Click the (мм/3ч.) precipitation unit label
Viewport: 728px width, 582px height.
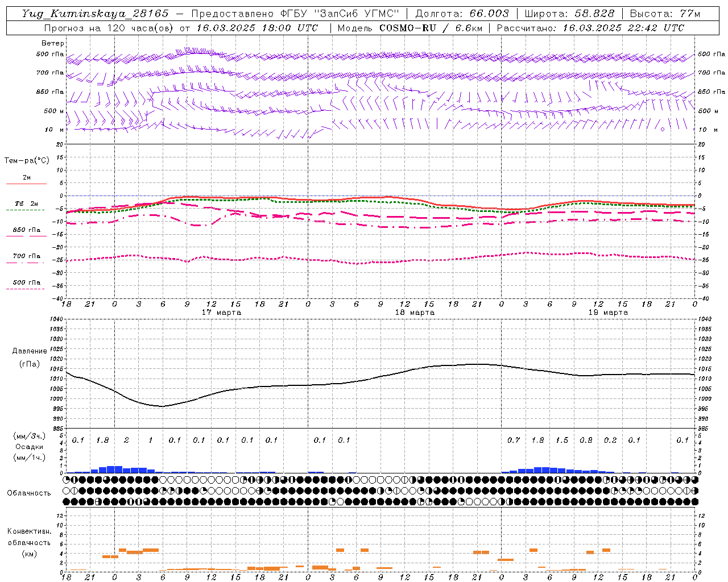click(29, 436)
